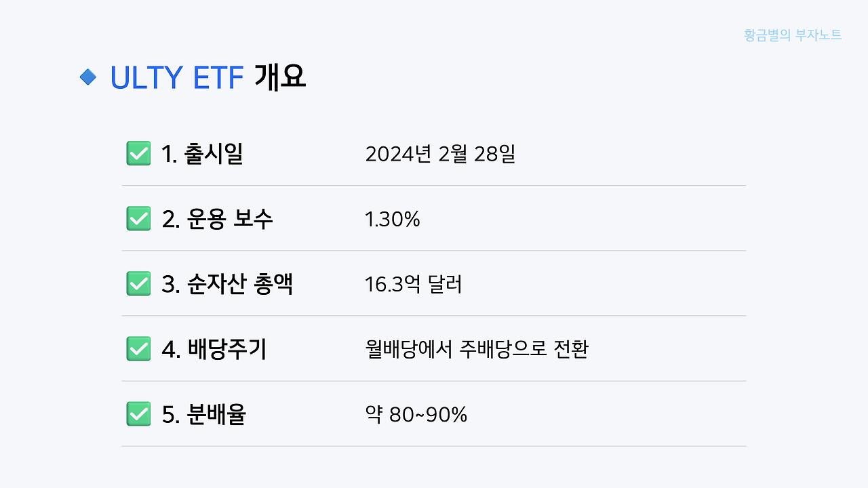Click the 2024년 2월 28일 date value
This screenshot has width=868, height=488.
(x=440, y=155)
